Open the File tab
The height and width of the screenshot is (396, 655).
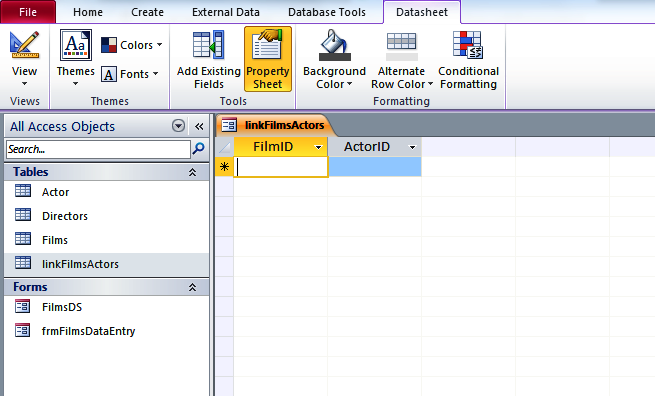click(28, 12)
